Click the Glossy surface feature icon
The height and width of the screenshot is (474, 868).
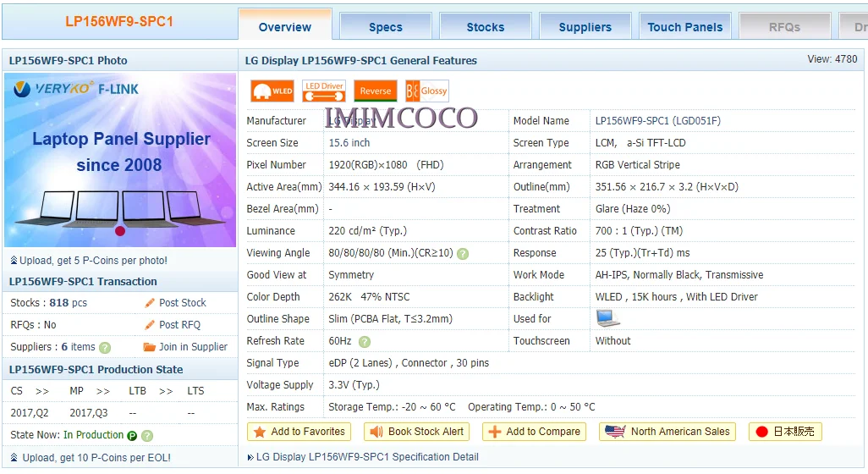coord(426,91)
